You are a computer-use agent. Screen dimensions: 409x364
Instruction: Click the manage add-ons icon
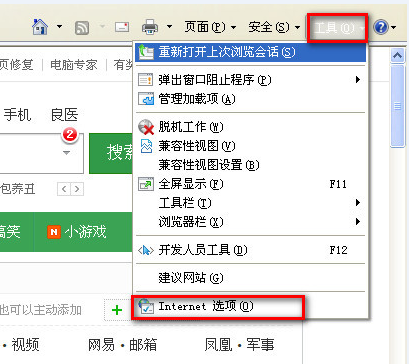pos(146,99)
